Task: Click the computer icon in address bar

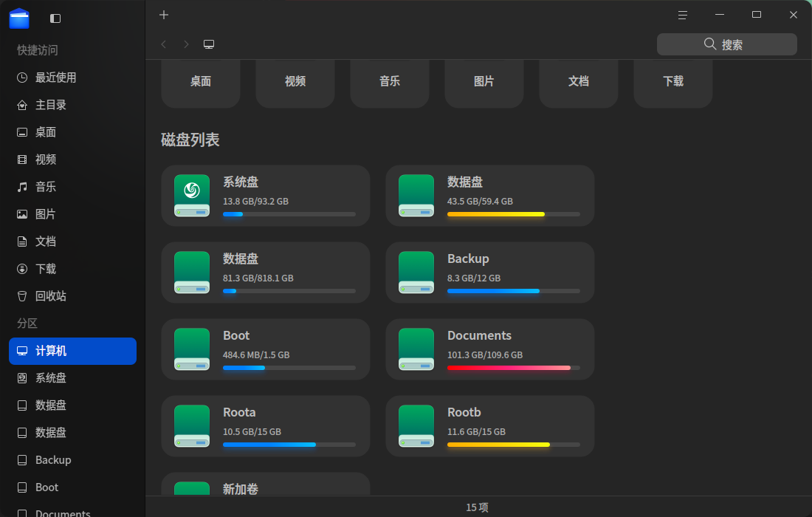Action: coord(209,44)
